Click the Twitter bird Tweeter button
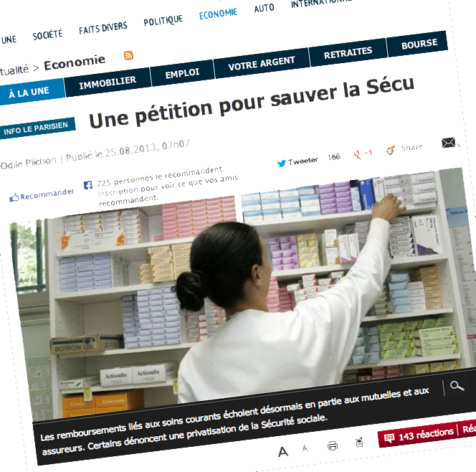476x472 pixels. [x=297, y=161]
